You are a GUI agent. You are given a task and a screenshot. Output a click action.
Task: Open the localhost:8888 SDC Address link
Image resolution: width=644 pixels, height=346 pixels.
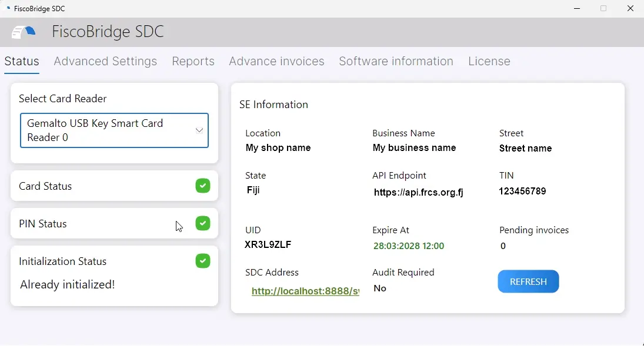tap(305, 291)
